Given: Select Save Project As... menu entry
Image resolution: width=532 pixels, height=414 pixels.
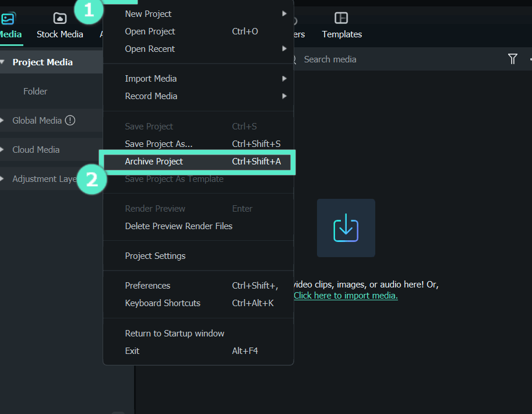Looking at the screenshot, I should 198,144.
